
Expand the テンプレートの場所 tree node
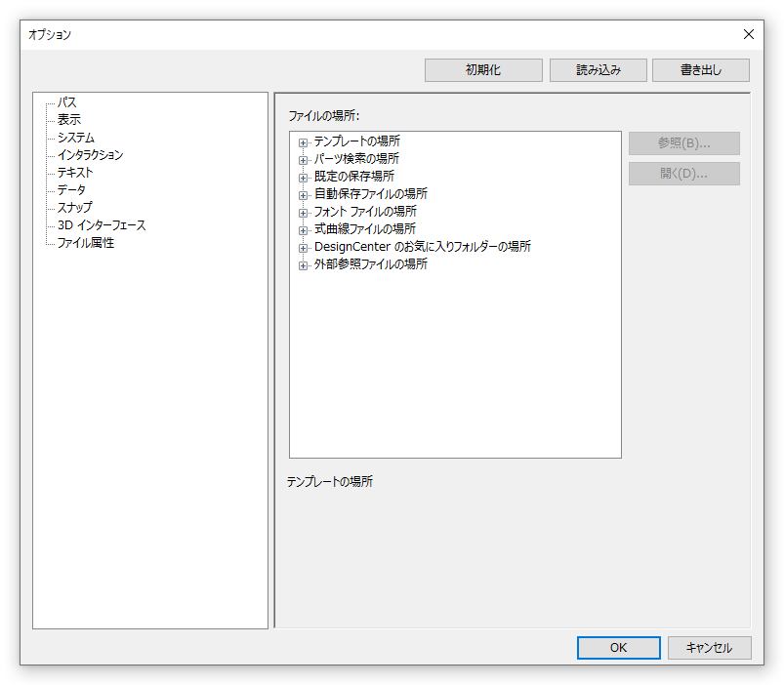pos(304,141)
